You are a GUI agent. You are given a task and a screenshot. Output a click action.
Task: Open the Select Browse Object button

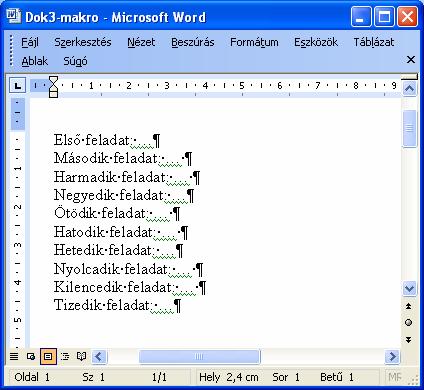(x=409, y=322)
